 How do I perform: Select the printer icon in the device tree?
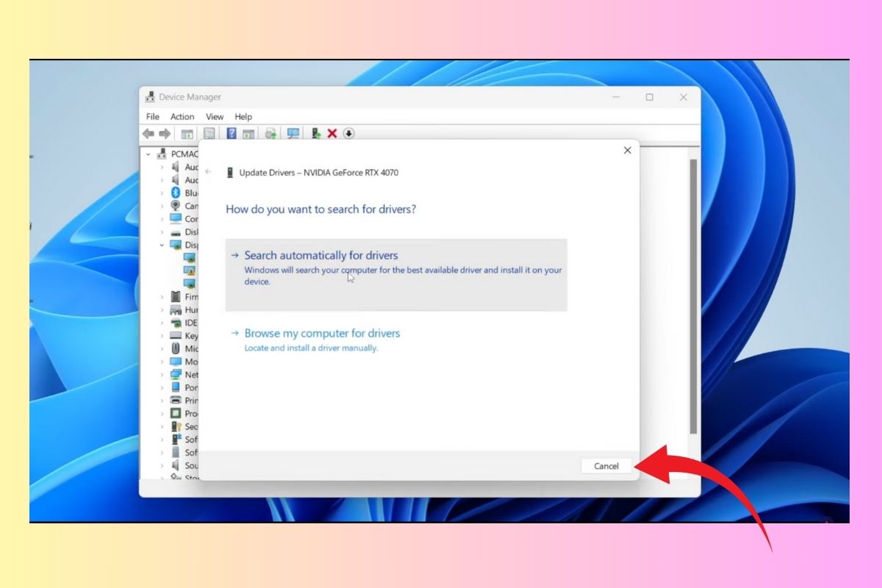point(176,401)
